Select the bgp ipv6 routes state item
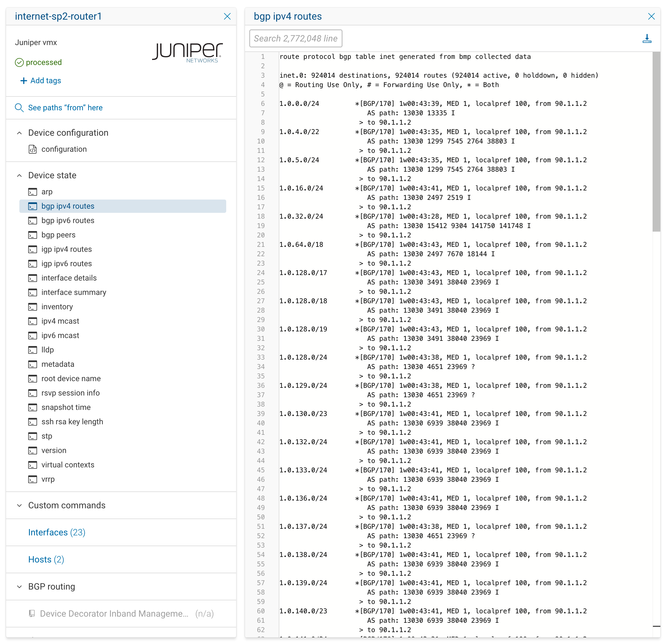This screenshot has height=644, width=667. 68,221
